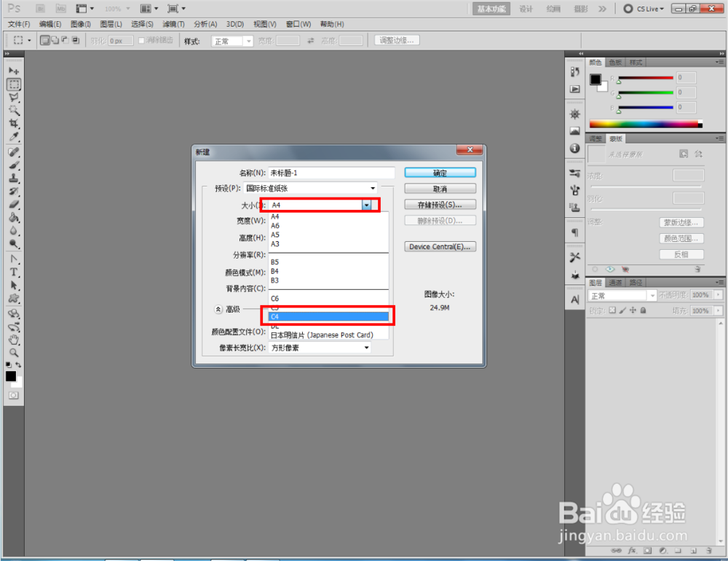This screenshot has width=728, height=561.
Task: Collapse the 高级 advanced section
Action: tap(218, 309)
